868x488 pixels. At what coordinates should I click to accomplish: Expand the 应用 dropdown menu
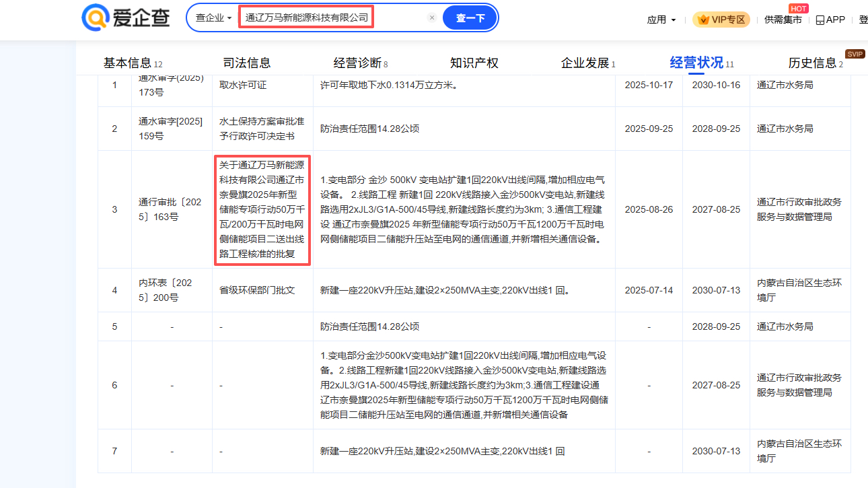click(661, 20)
